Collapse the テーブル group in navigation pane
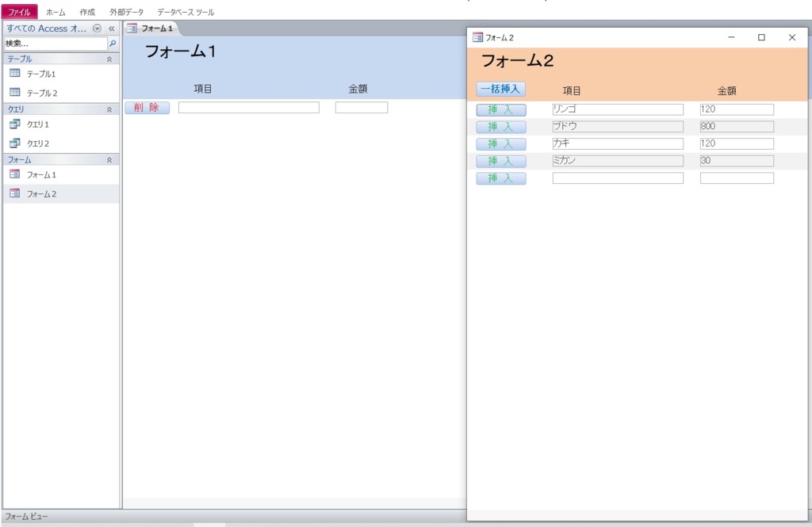The height and width of the screenshot is (527, 812). pyautogui.click(x=109, y=59)
